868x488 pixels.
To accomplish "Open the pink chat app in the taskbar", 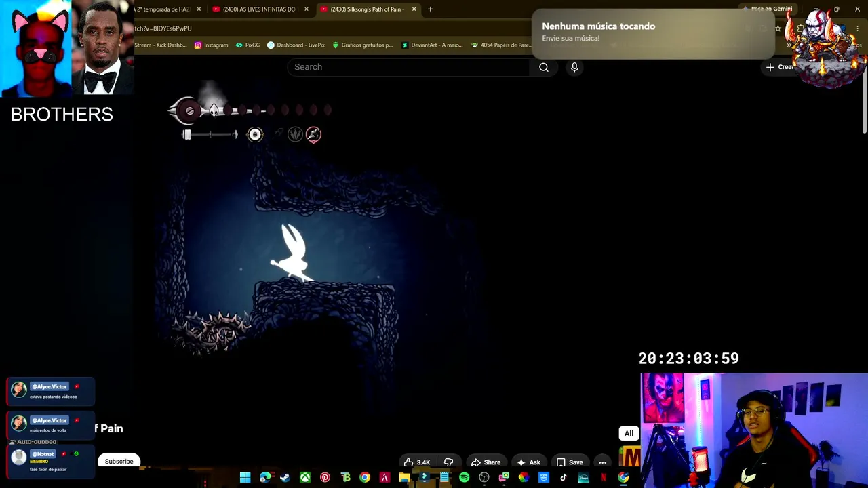I will pos(504,478).
